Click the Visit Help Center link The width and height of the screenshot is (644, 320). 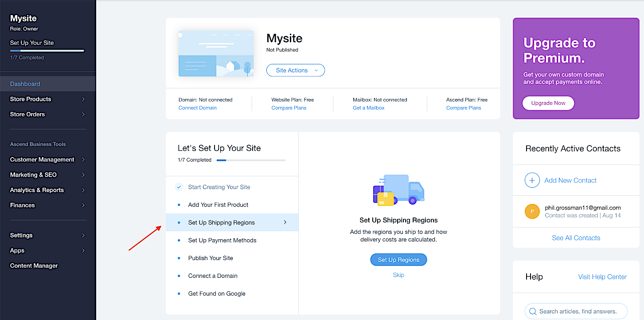point(602,277)
